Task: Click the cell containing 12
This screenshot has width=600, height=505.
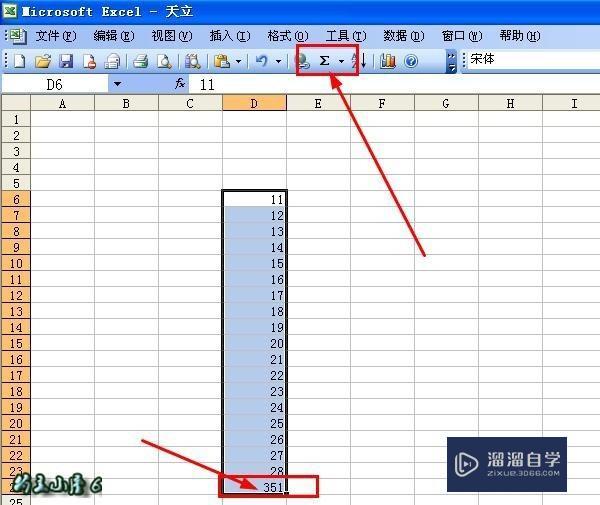Action: (254, 215)
